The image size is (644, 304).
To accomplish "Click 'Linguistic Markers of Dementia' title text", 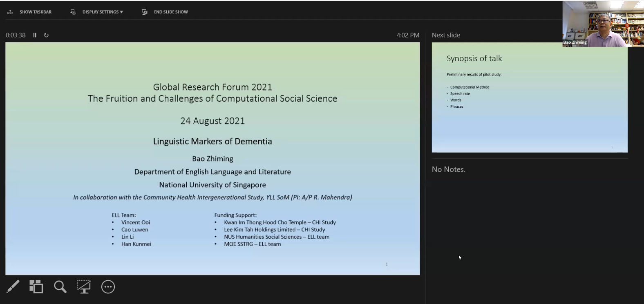I will pos(212,141).
